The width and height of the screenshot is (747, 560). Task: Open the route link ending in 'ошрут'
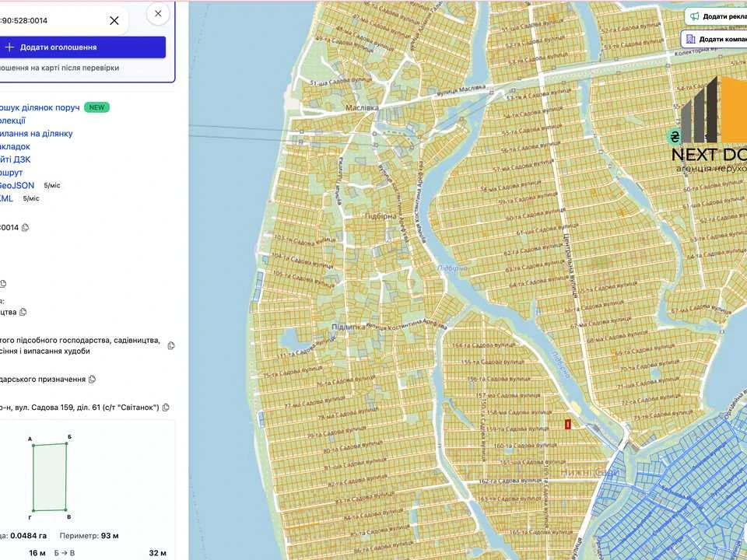click(12, 173)
